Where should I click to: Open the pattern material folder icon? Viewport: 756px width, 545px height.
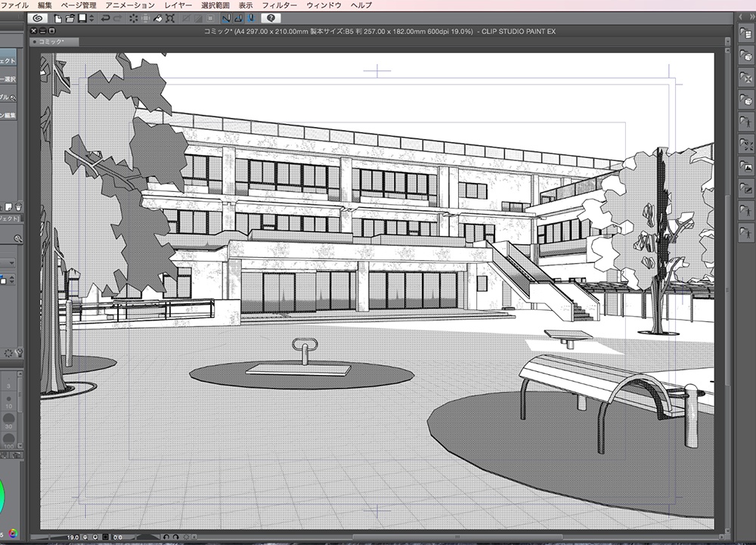coord(746,77)
